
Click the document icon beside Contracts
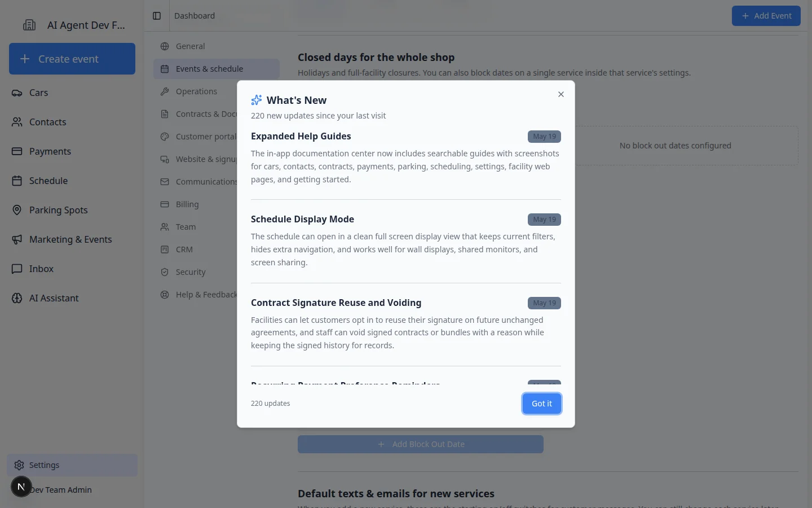pyautogui.click(x=165, y=114)
